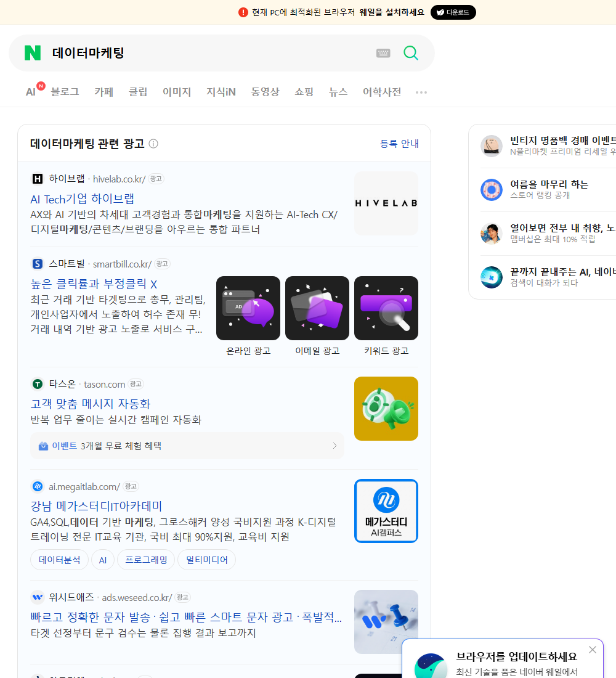
Task: Click the 다운로드 Whale button
Action: tap(453, 12)
